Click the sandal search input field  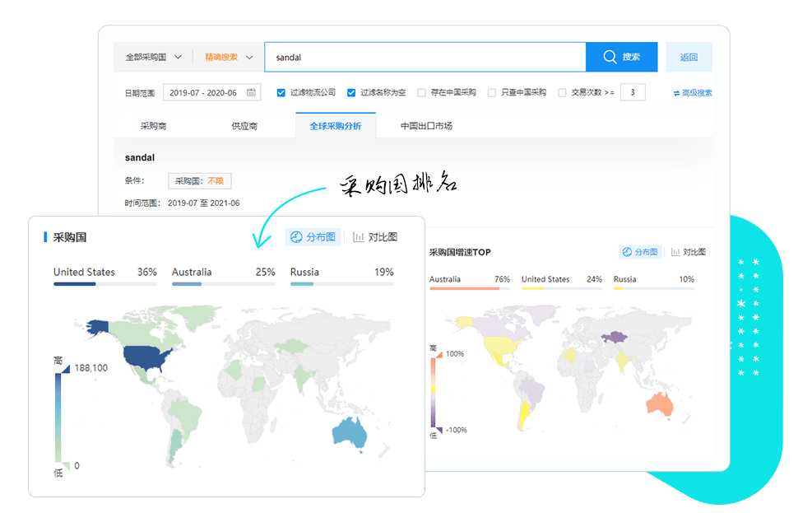(424, 58)
